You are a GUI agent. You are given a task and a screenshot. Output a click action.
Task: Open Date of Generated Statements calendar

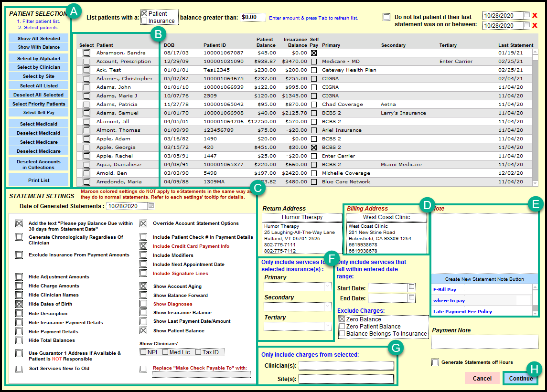click(x=151, y=206)
